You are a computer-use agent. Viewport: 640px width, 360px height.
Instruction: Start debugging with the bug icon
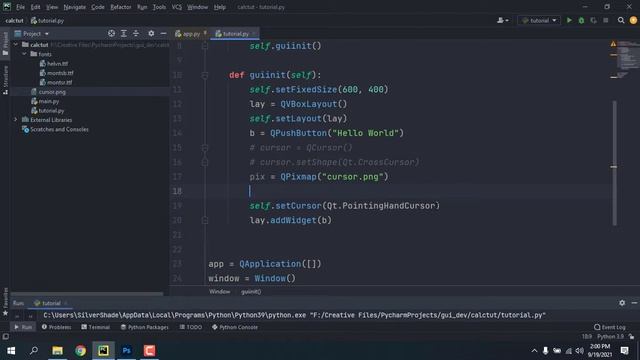(x=581, y=20)
